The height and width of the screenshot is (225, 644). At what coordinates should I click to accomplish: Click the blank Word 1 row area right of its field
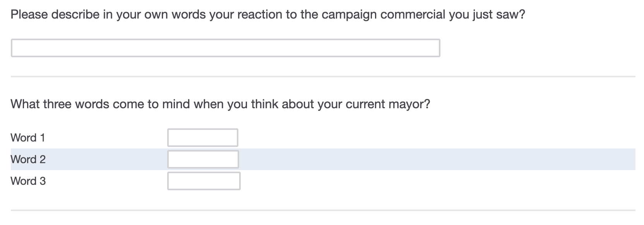(x=426, y=138)
